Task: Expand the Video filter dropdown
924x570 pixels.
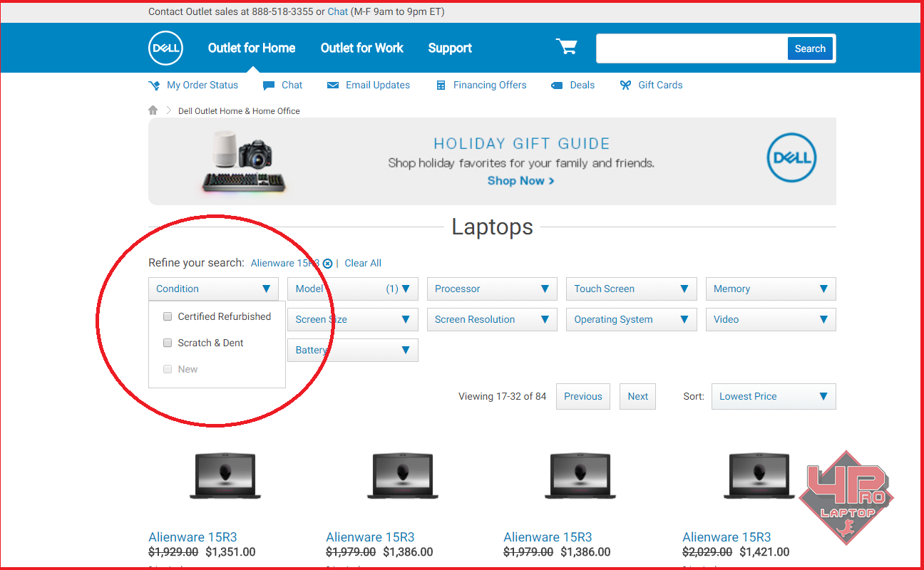Action: point(771,319)
